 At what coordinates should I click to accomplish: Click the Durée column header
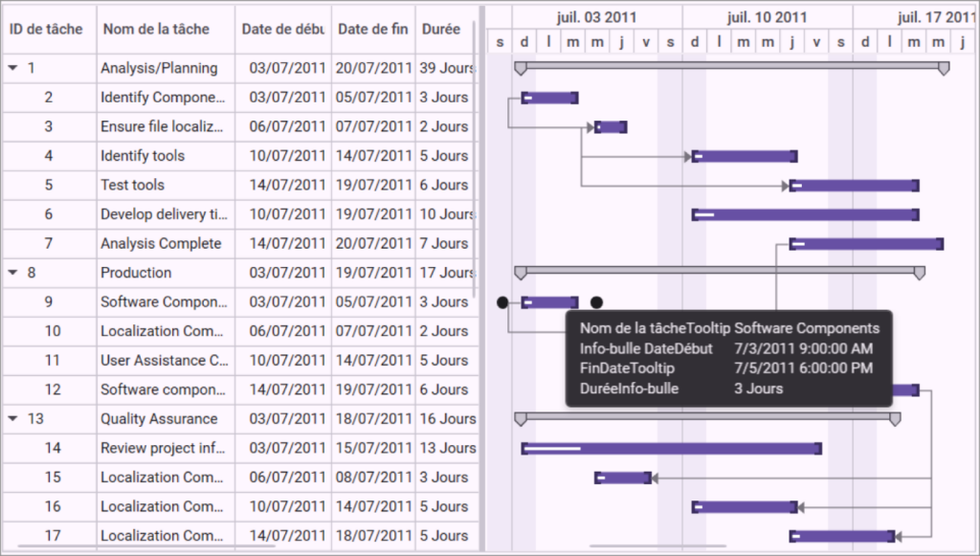tap(441, 29)
